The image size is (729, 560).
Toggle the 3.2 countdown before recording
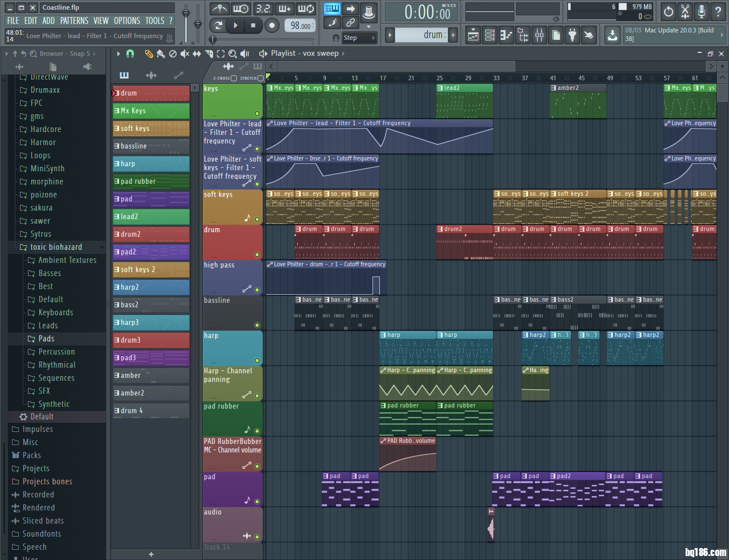click(263, 9)
